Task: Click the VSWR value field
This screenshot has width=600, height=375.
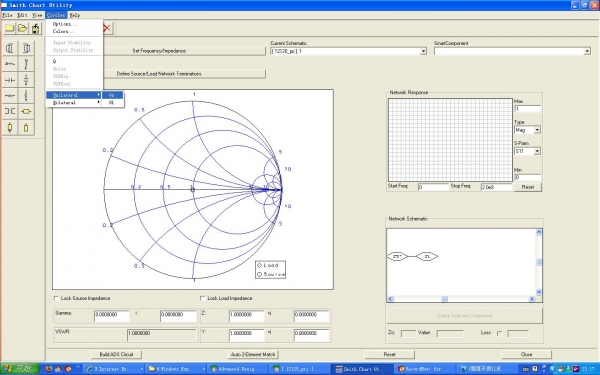Action: click(x=162, y=334)
